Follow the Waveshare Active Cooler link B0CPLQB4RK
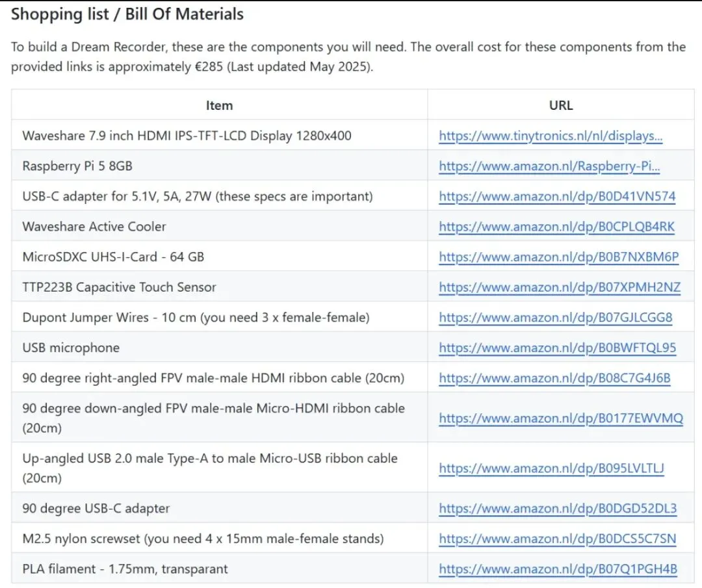702x588 pixels. tap(556, 227)
